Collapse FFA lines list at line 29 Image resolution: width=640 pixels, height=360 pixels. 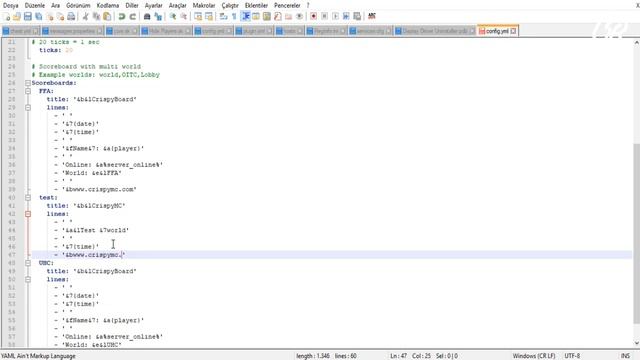(28, 108)
